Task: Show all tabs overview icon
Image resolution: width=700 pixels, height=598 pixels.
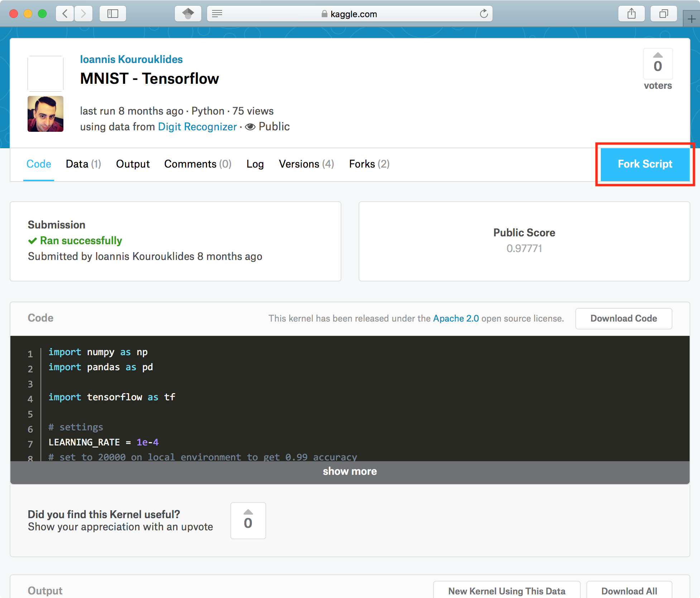Action: (663, 14)
